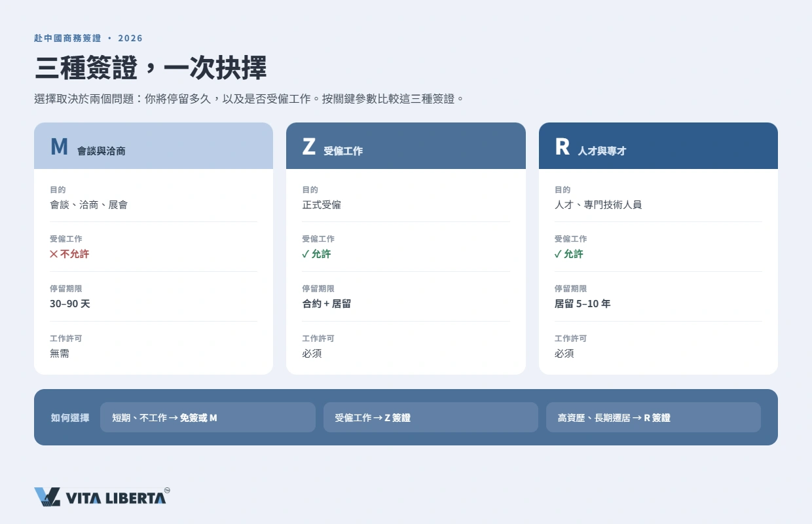Click the 不允許 text in the M card
Screen dimensions: 812x524
(75, 254)
